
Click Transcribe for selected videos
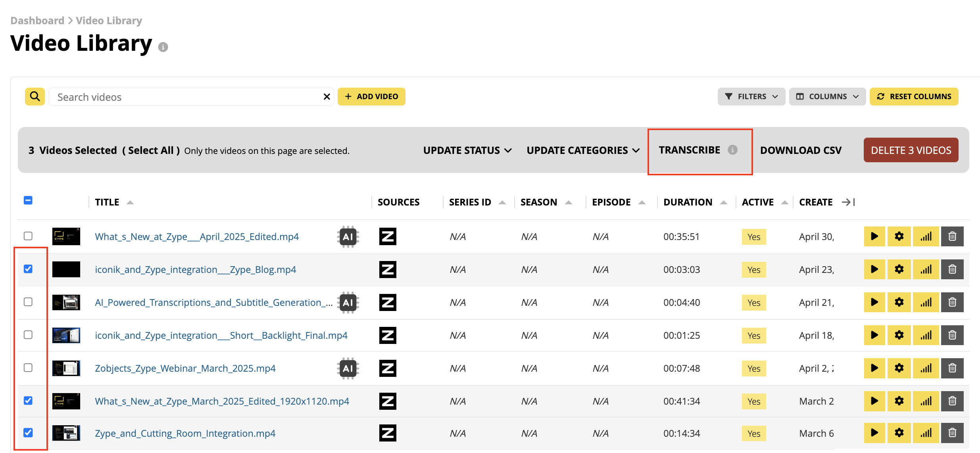coord(690,150)
